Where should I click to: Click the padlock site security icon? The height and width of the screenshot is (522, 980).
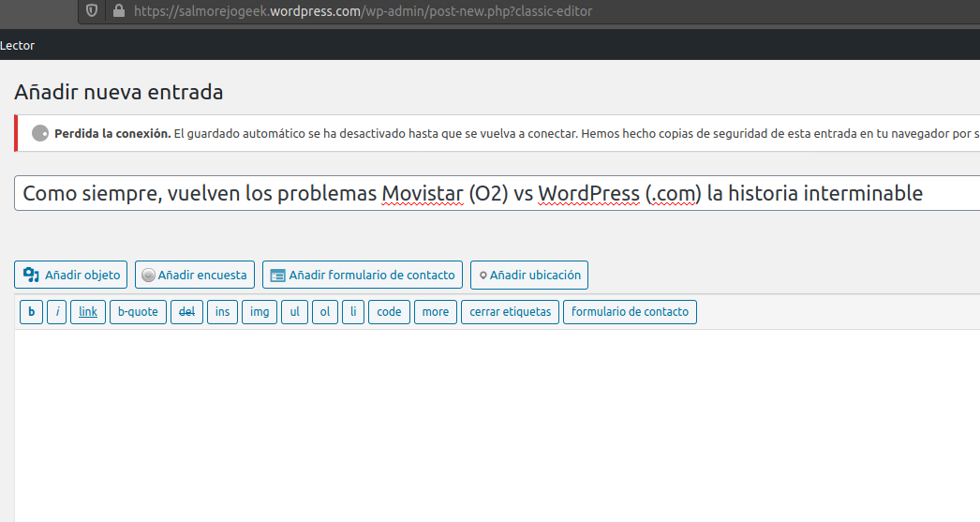(118, 11)
